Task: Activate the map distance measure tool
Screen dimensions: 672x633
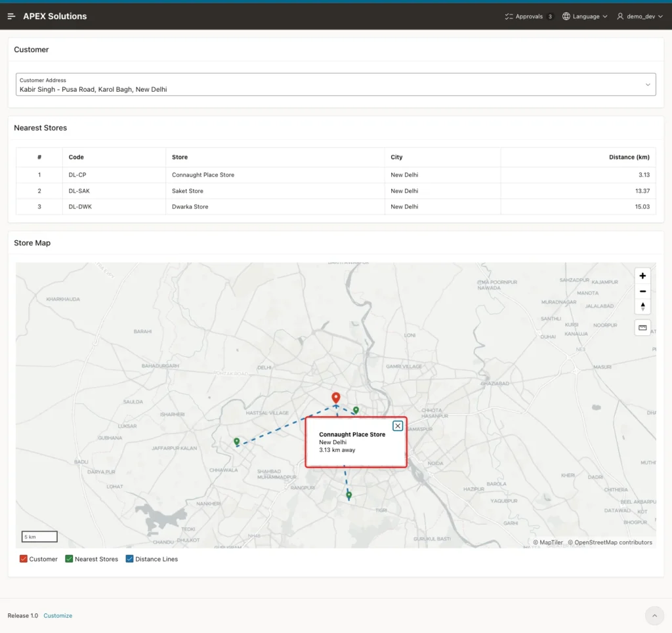Action: click(x=642, y=327)
